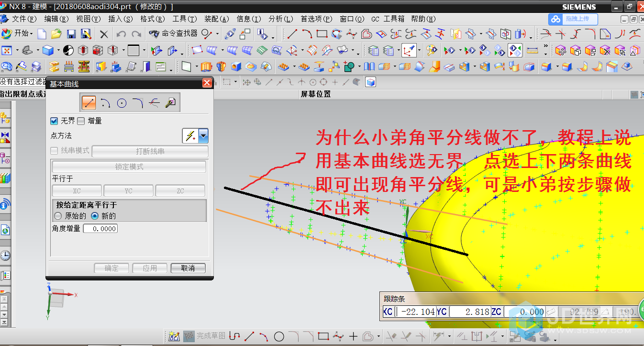Image resolution: width=644 pixels, height=346 pixels.
Task: Click the XC coordinate field in tracking bar
Action: click(x=416, y=312)
